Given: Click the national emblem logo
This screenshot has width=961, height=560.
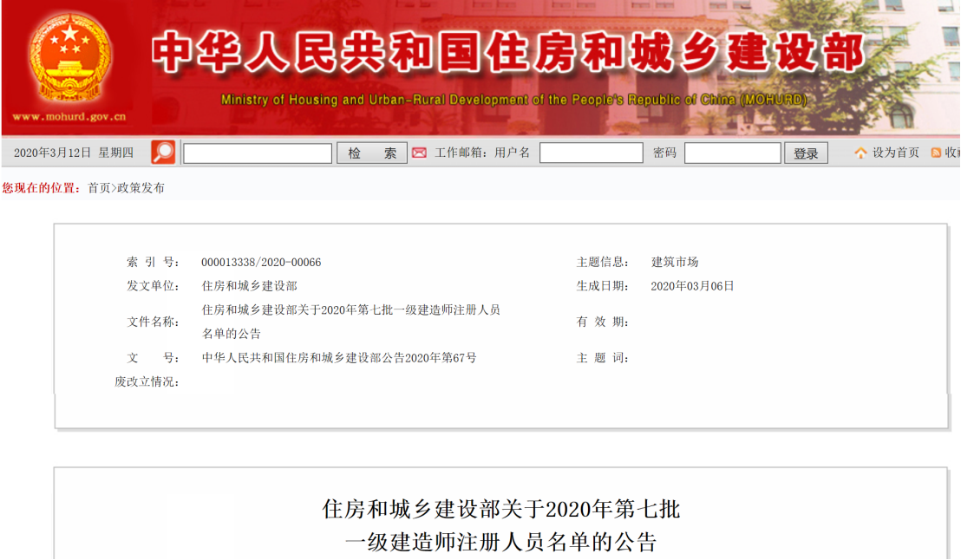Looking at the screenshot, I should 69,57.
